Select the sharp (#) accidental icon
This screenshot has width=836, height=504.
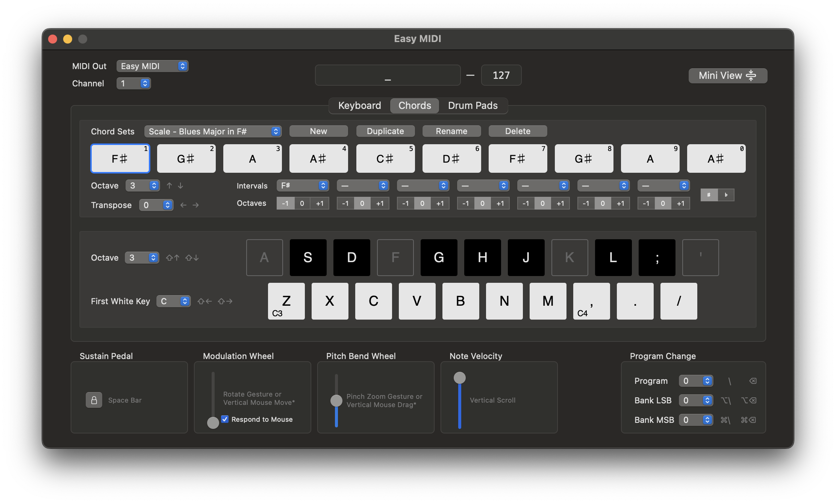coord(709,195)
